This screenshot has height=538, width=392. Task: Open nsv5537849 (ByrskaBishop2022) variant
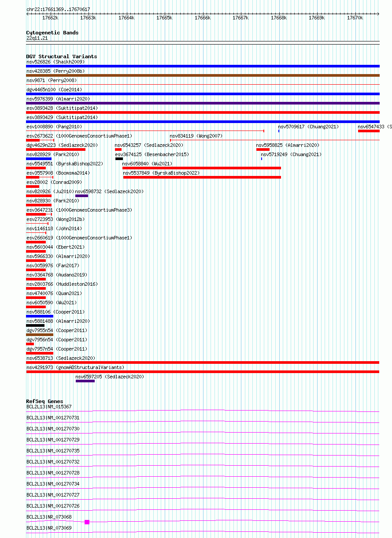(x=161, y=173)
